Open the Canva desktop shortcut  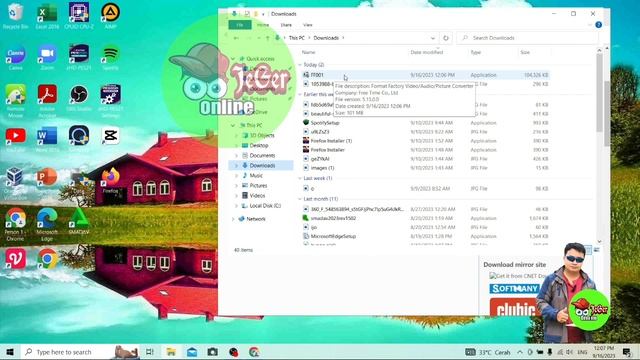click(x=15, y=57)
